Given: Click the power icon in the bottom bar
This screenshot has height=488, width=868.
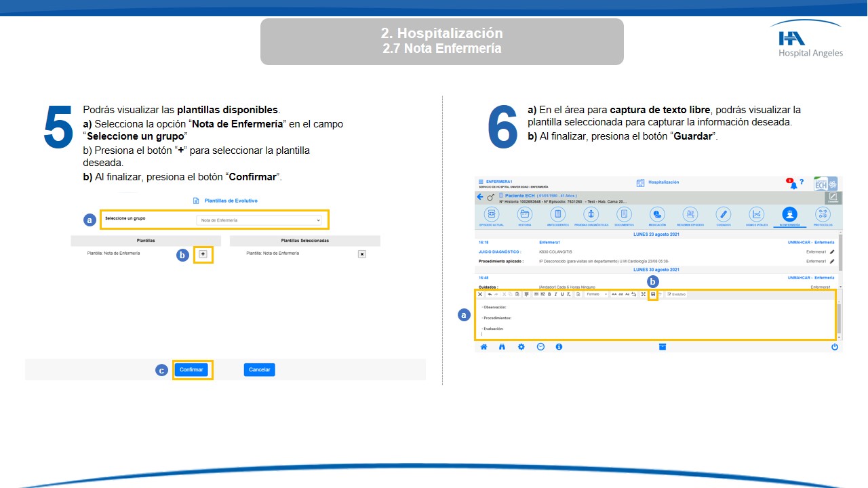Looking at the screenshot, I should [x=834, y=346].
